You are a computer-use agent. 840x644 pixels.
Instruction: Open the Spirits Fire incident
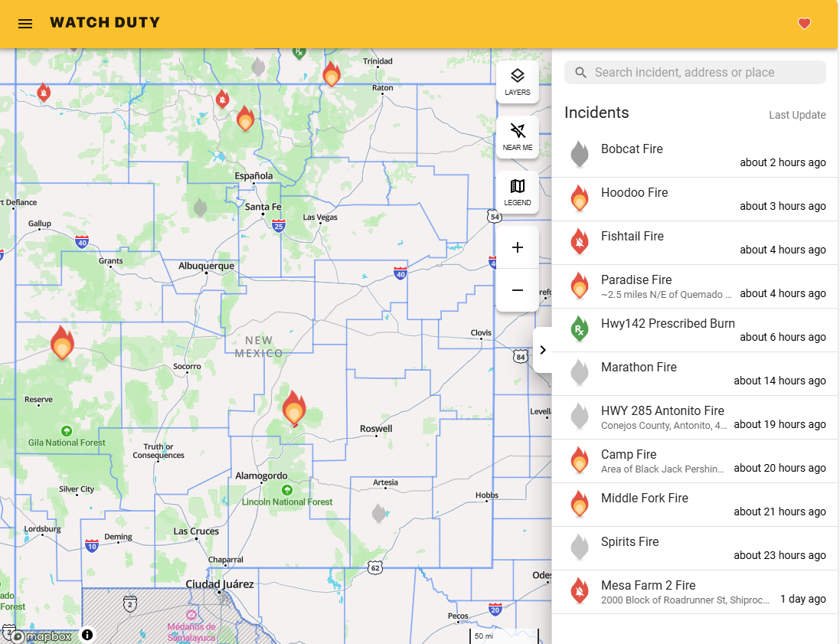[695, 548]
